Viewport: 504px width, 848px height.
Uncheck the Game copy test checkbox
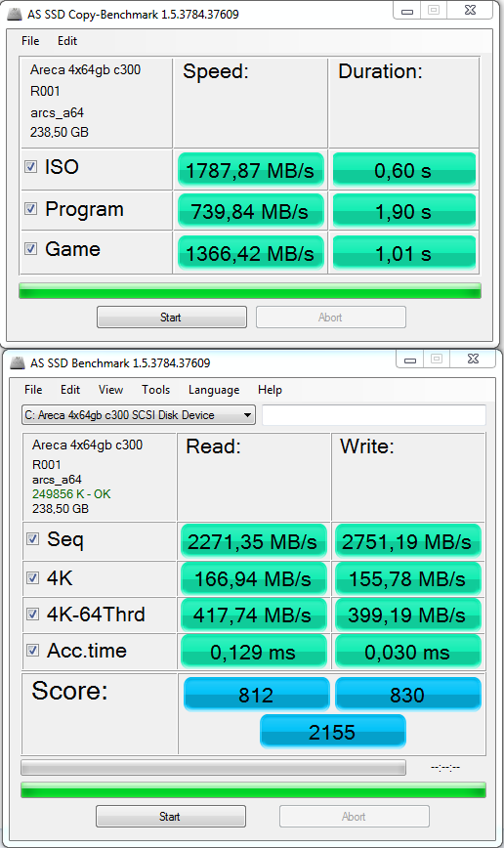pos(31,249)
